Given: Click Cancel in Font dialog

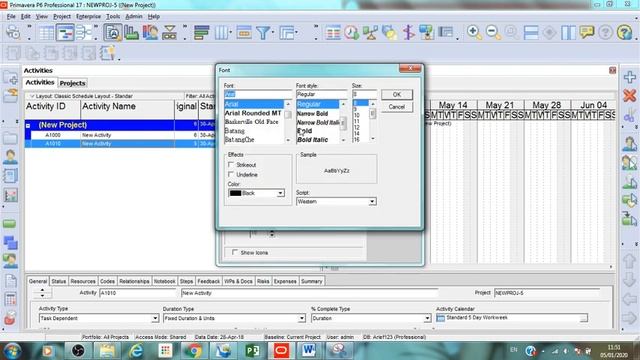Looking at the screenshot, I should pyautogui.click(x=397, y=107).
